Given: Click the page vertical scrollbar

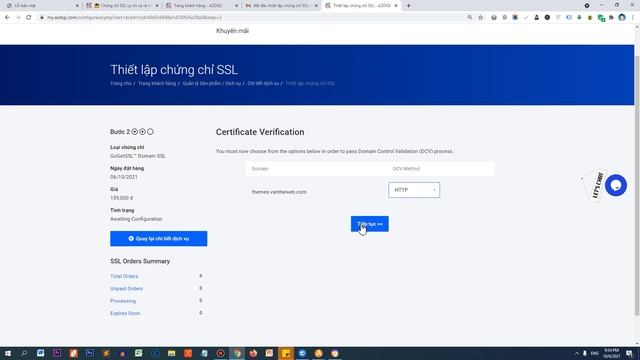Looking at the screenshot, I should 637,185.
